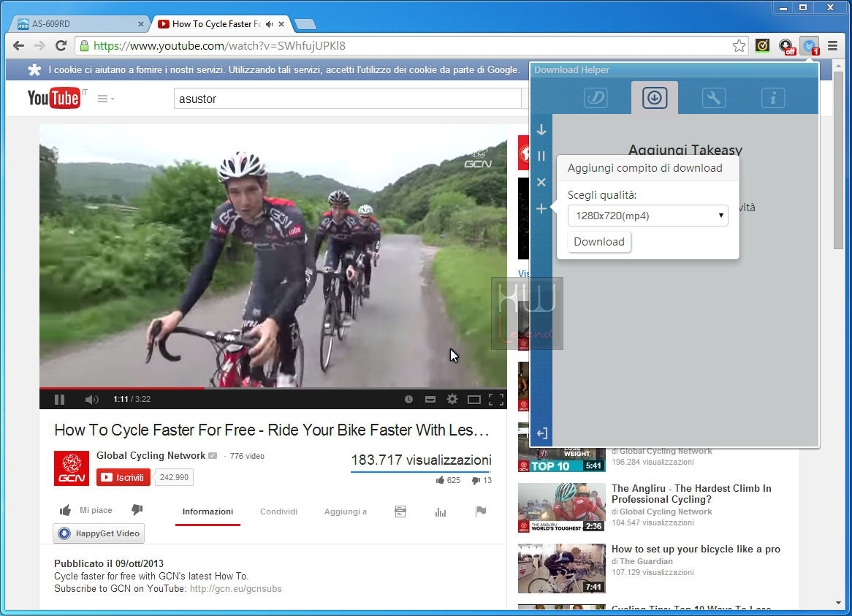Click the logout icon at bottom of Download Helper
852x616 pixels.
pyautogui.click(x=541, y=433)
